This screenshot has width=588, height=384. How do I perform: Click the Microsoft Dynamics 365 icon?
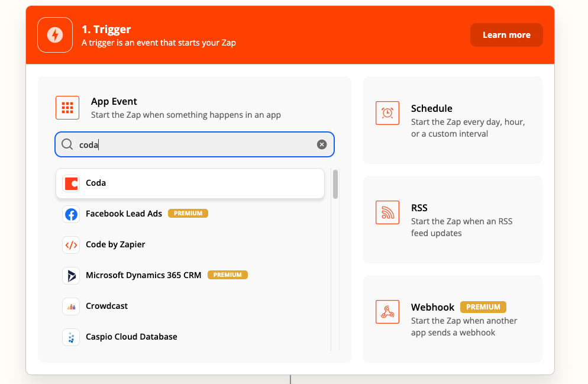pos(71,276)
